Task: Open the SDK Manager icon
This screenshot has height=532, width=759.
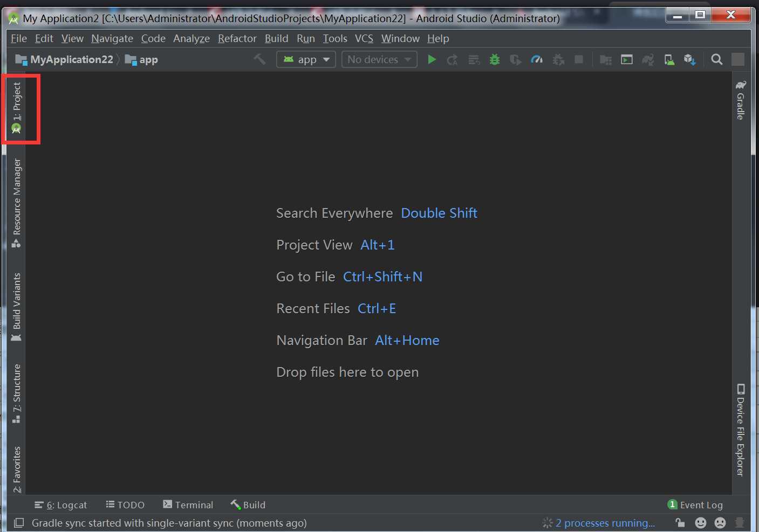Action: click(690, 59)
